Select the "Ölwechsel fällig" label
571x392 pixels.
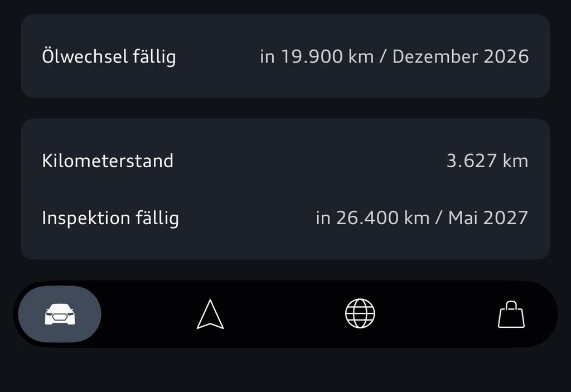click(x=109, y=56)
